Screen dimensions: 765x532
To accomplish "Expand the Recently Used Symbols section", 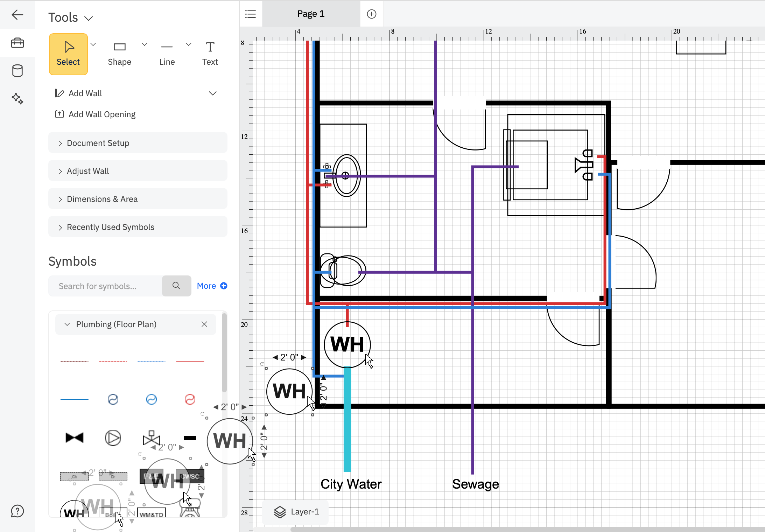I will point(138,226).
